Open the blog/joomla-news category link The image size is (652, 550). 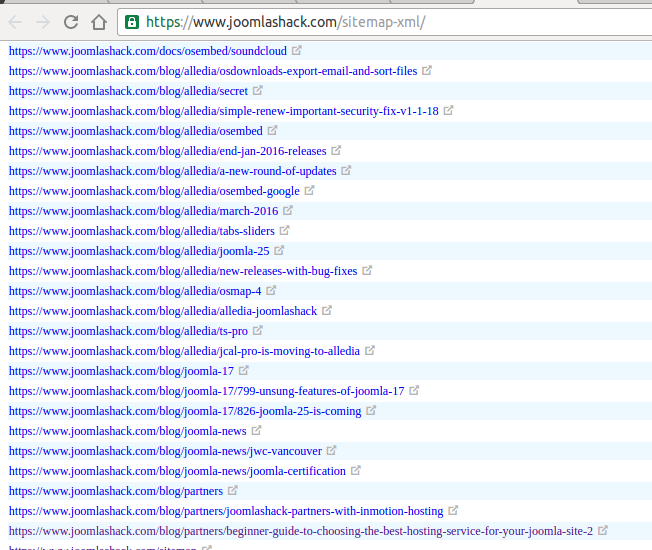coord(128,431)
